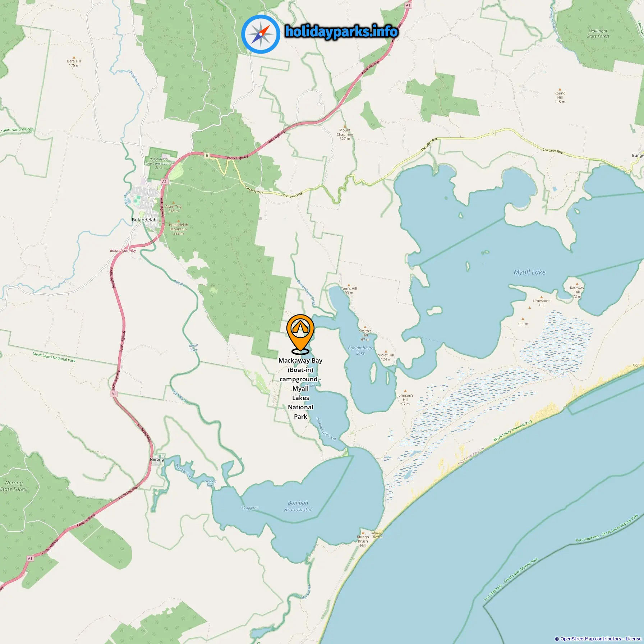
Task: Select the Bombah Broadwater lake label
Action: (298, 506)
